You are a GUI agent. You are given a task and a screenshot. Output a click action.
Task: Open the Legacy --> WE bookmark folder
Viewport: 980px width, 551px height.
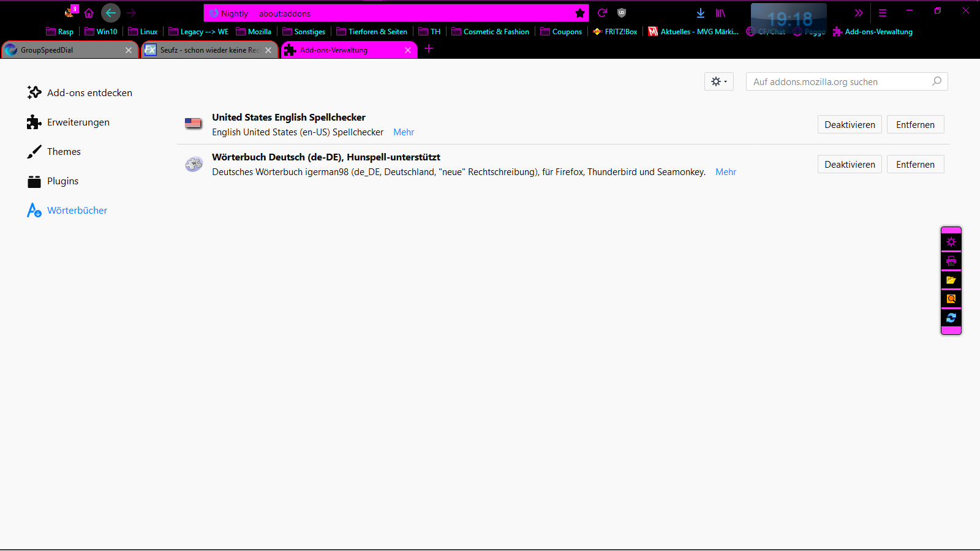pos(198,32)
